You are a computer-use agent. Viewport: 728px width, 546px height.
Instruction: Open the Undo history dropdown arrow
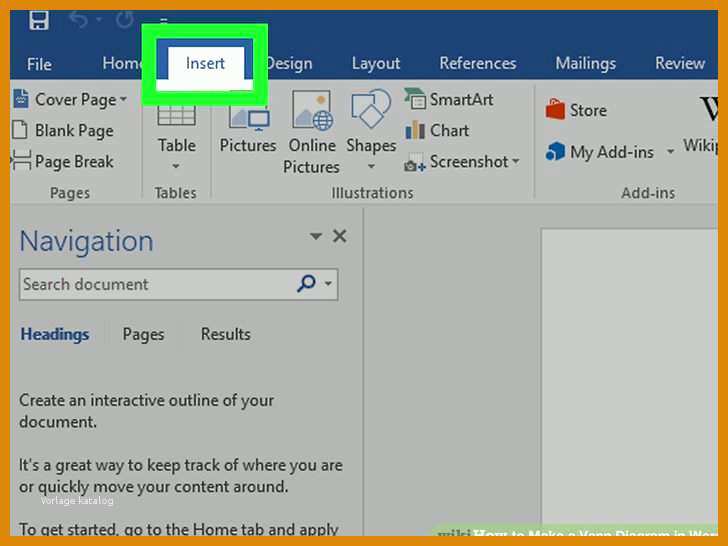pyautogui.click(x=99, y=20)
